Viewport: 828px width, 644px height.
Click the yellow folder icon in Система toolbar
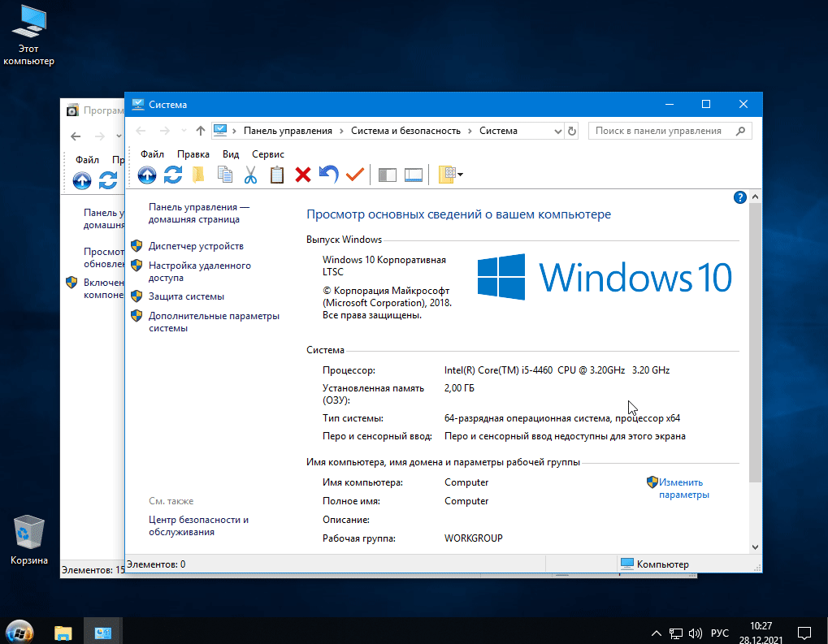198,175
